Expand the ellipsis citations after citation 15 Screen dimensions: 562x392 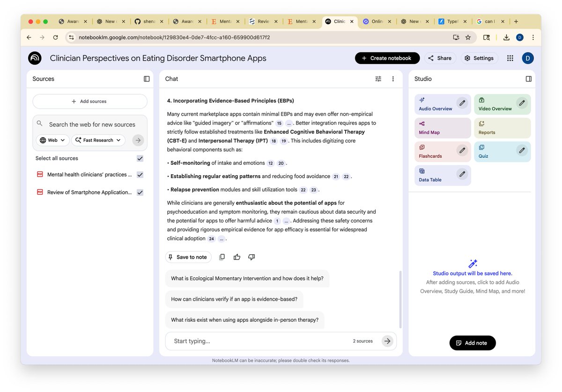coord(289,123)
